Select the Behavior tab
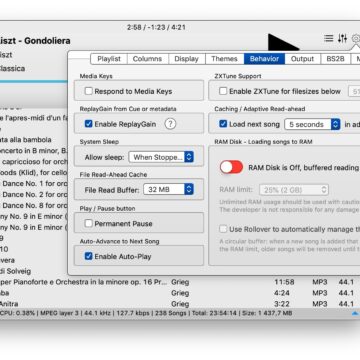Image resolution: width=360 pixels, height=360 pixels. [264, 59]
